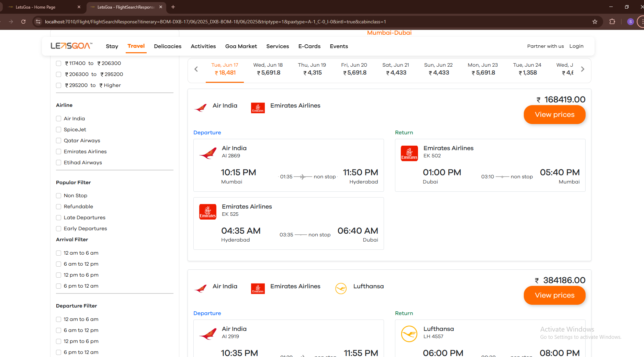Select the Fri, Jun 20 date tab
Image resolution: width=644 pixels, height=357 pixels.
pyautogui.click(x=354, y=69)
